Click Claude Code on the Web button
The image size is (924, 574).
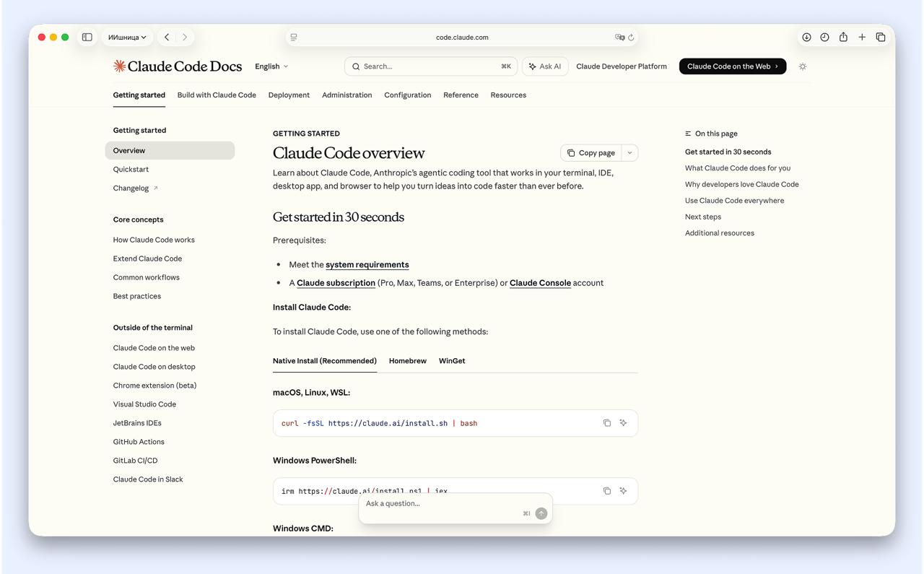click(x=733, y=66)
